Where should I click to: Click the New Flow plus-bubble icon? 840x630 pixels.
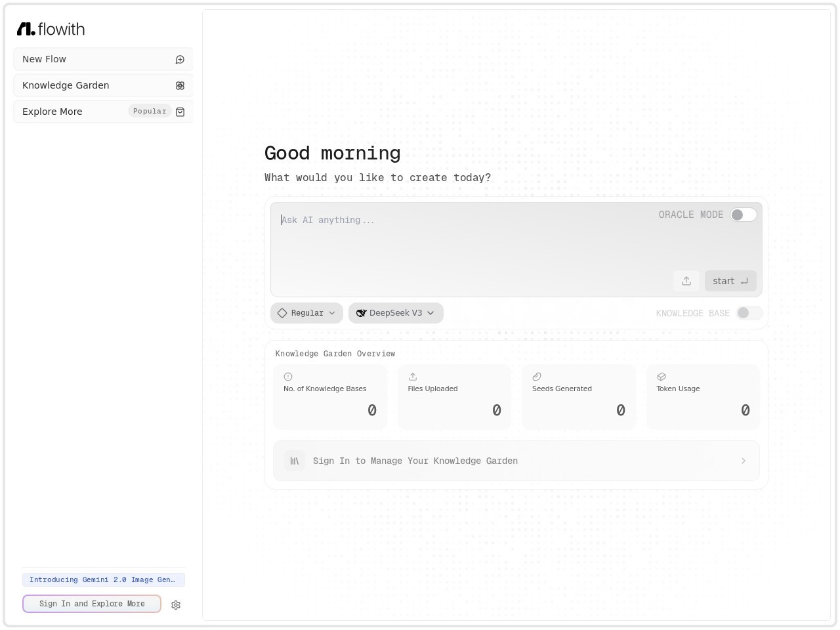tap(180, 60)
